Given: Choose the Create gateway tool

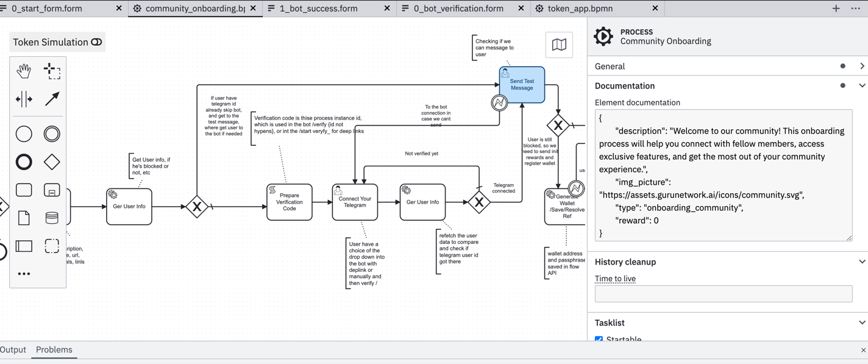Looking at the screenshot, I should (52, 162).
